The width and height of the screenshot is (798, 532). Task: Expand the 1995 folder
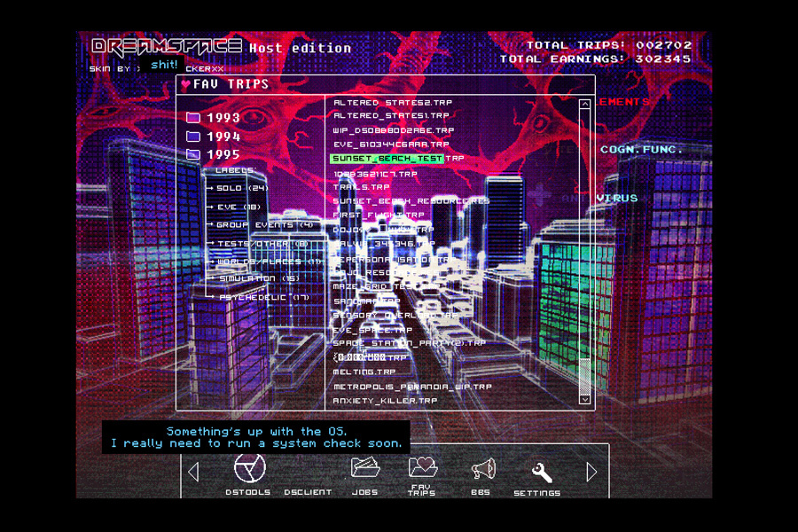click(193, 154)
